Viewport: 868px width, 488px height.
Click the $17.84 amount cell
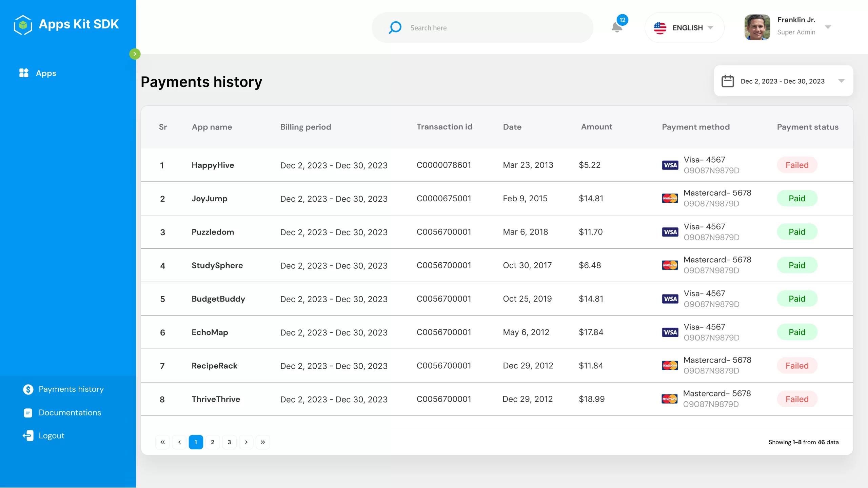click(x=591, y=332)
